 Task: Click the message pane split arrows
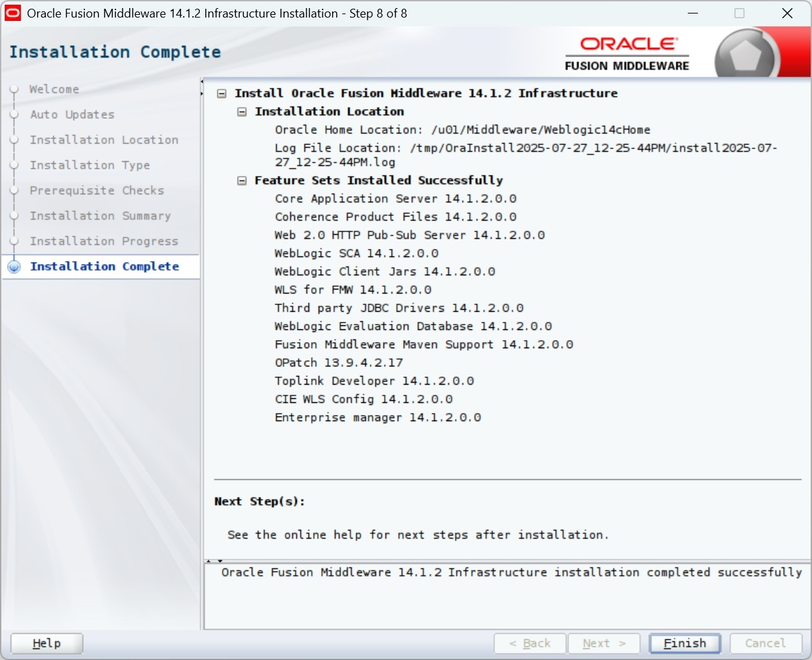(x=214, y=560)
